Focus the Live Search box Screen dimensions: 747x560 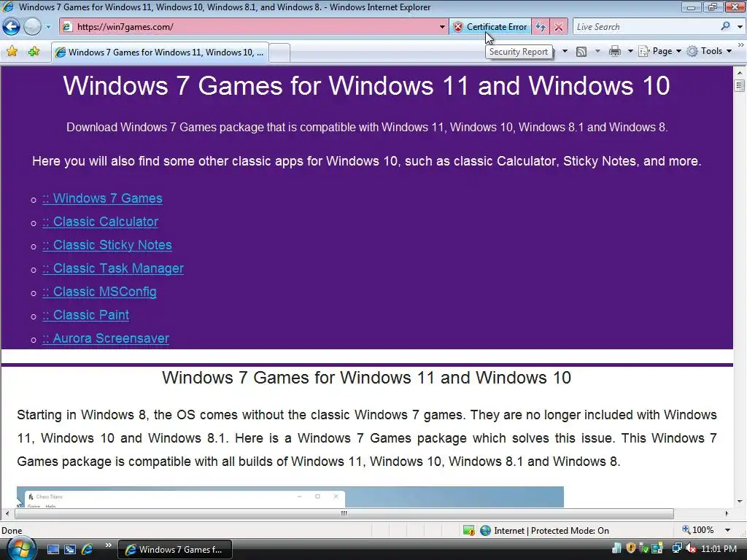tap(646, 27)
